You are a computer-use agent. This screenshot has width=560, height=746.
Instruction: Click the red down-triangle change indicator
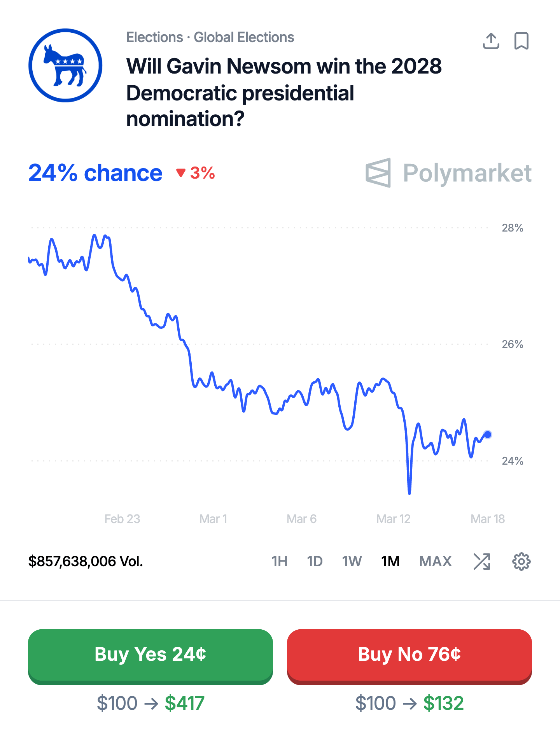[180, 173]
